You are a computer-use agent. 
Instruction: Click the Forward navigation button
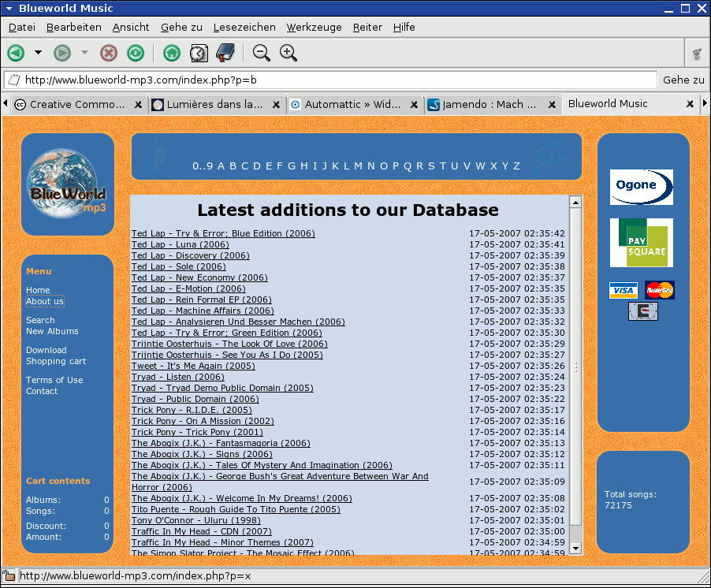pyautogui.click(x=62, y=53)
